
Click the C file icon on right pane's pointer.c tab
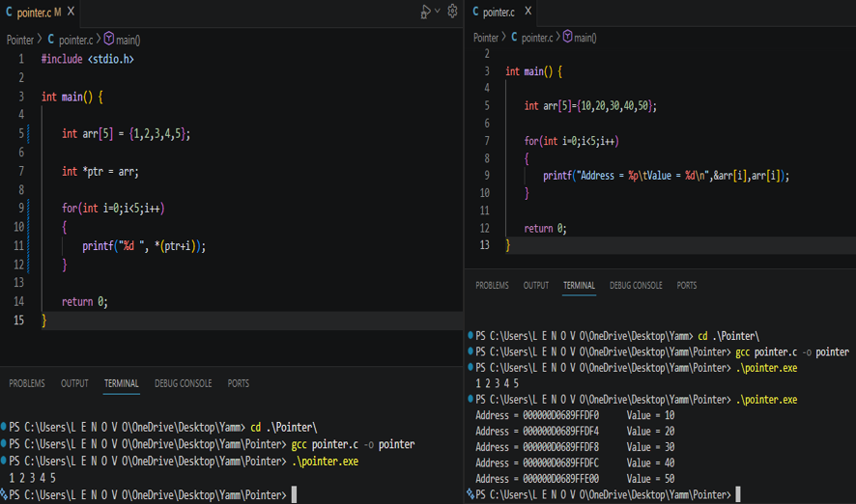[475, 12]
